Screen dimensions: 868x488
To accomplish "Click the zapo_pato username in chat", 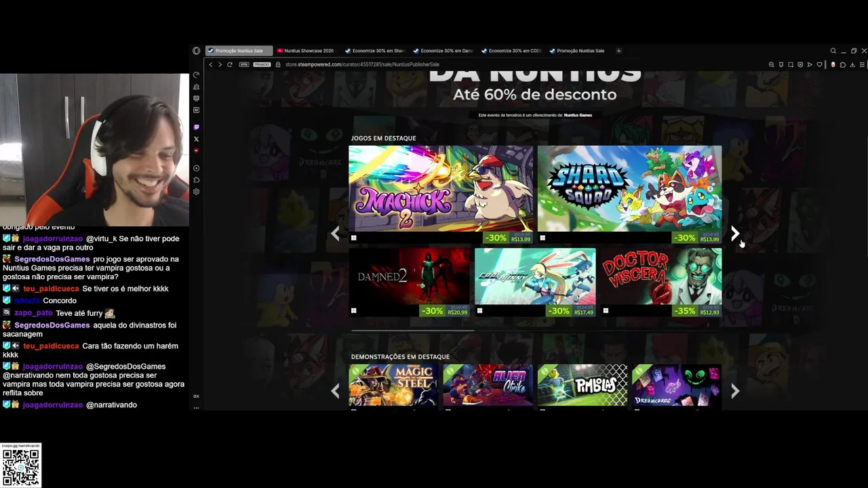I will tap(33, 313).
